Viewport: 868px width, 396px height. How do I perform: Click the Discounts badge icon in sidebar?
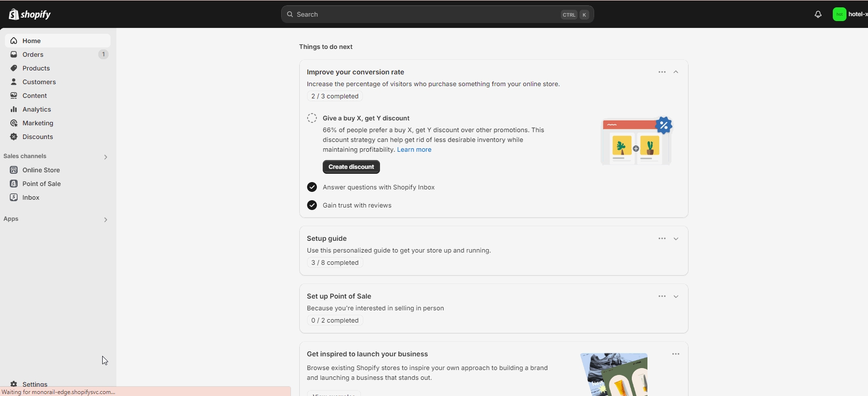pos(14,137)
